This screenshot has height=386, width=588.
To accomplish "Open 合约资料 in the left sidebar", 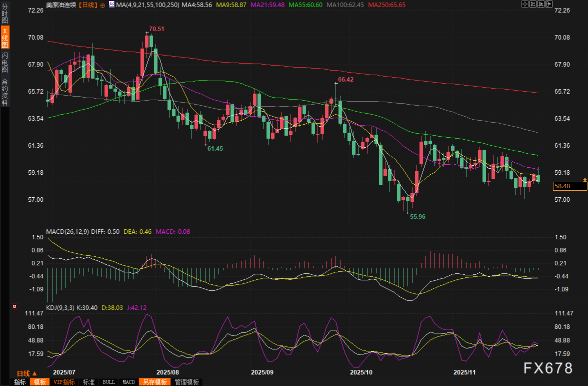I will [4, 92].
